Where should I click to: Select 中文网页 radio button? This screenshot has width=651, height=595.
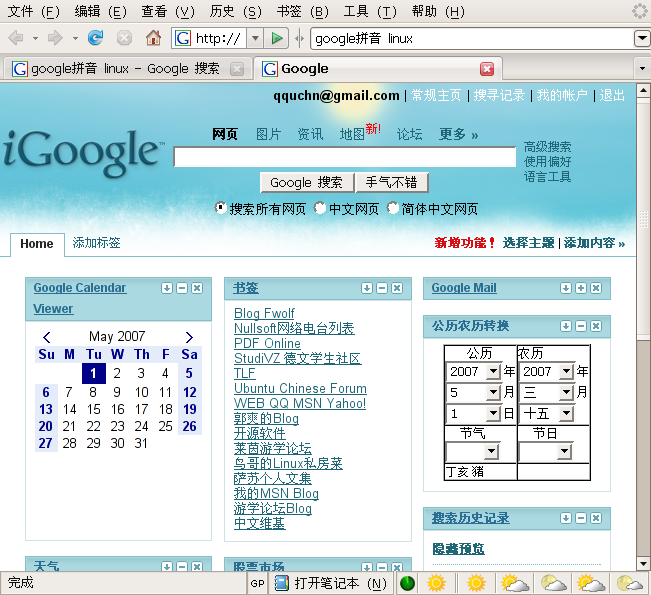[320, 208]
